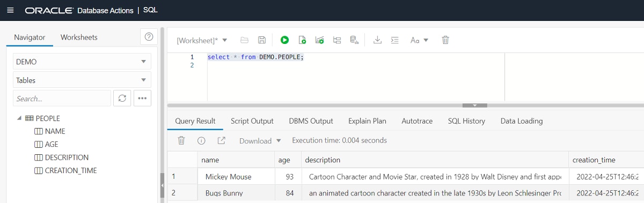Select the Autotrace tab
The height and width of the screenshot is (203, 644).
click(417, 121)
